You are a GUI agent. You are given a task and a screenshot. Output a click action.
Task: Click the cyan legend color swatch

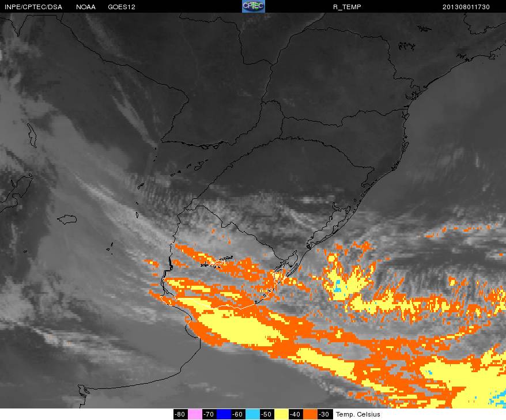tap(252, 414)
